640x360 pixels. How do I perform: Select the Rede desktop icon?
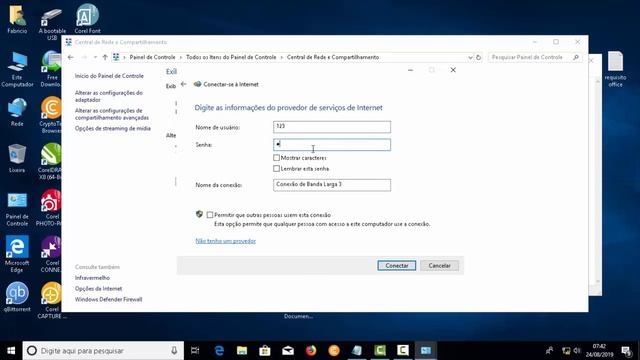17,112
